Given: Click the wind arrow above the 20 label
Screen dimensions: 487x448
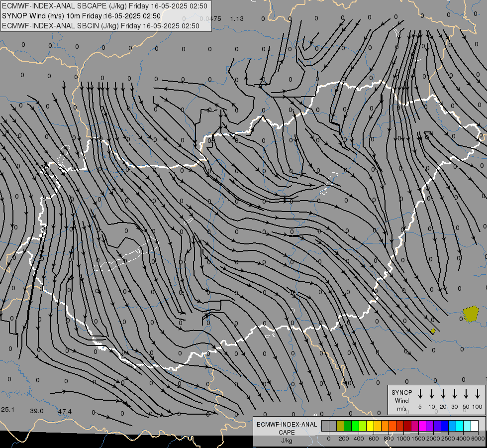Looking at the screenshot, I should click(x=443, y=394).
